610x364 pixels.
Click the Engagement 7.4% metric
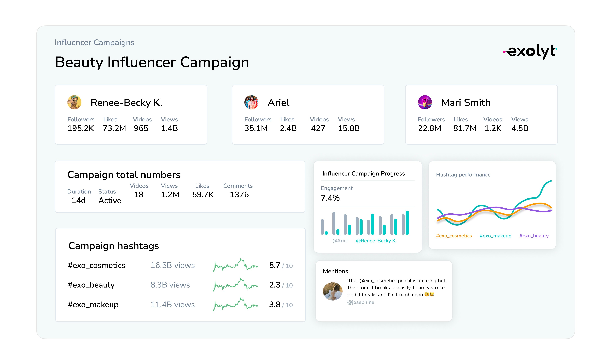[x=330, y=198]
